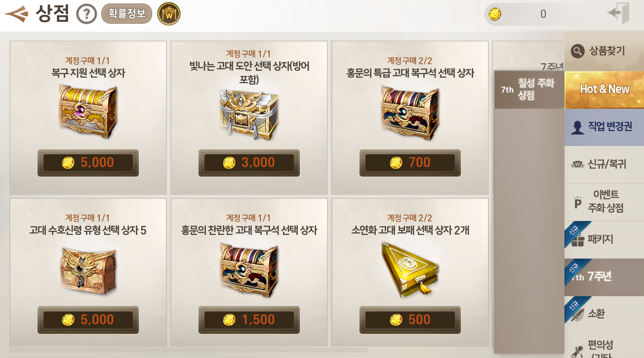This screenshot has height=358, width=644.
Task: Buy 복구 지원 상자 for 5,000 coins
Action: click(x=88, y=163)
